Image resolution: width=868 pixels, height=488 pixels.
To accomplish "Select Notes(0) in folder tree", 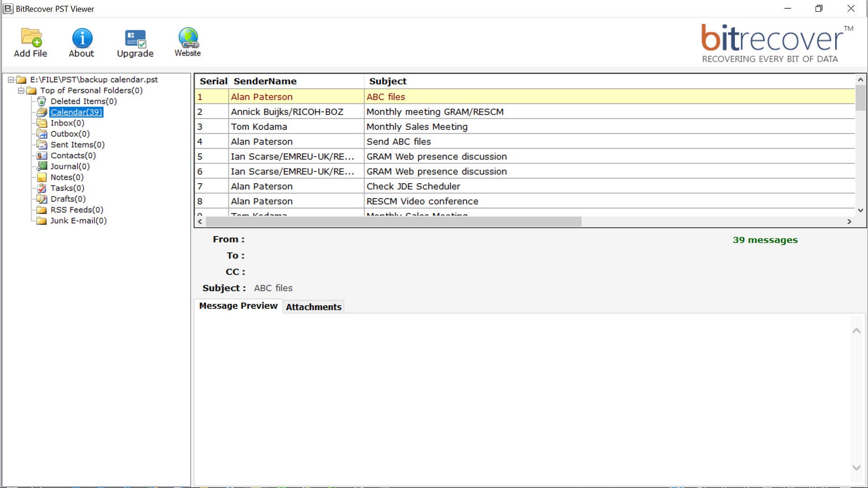I will [x=67, y=177].
